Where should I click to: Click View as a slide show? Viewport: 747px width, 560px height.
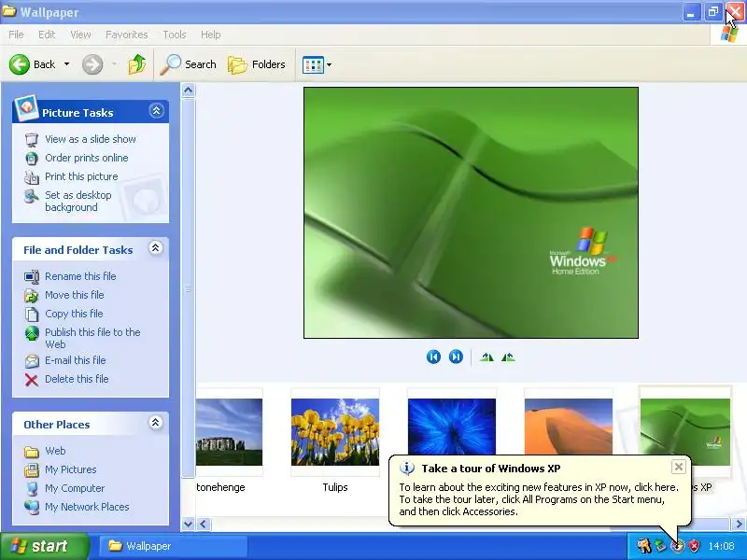pos(91,139)
